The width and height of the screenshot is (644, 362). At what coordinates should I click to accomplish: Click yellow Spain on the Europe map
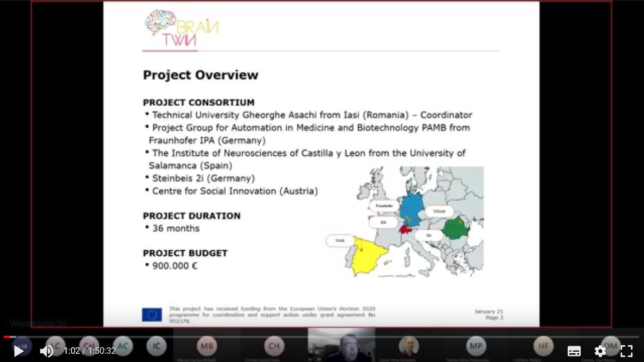pos(367,256)
